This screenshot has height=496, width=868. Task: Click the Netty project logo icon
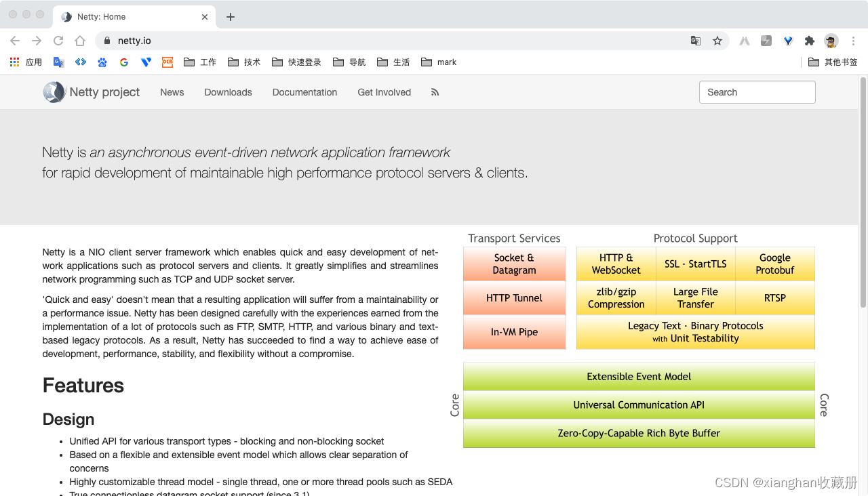(x=54, y=92)
